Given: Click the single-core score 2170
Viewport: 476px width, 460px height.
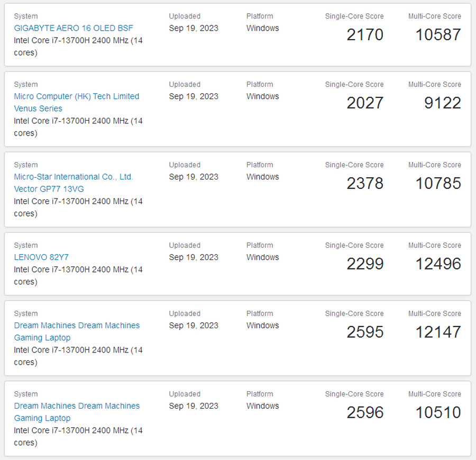Looking at the screenshot, I should 365,35.
